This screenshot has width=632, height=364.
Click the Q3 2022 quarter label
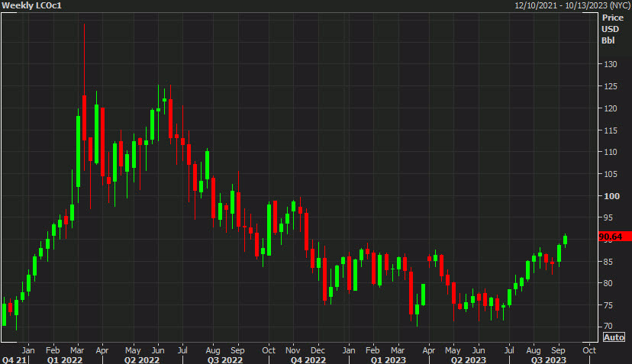tap(225, 359)
